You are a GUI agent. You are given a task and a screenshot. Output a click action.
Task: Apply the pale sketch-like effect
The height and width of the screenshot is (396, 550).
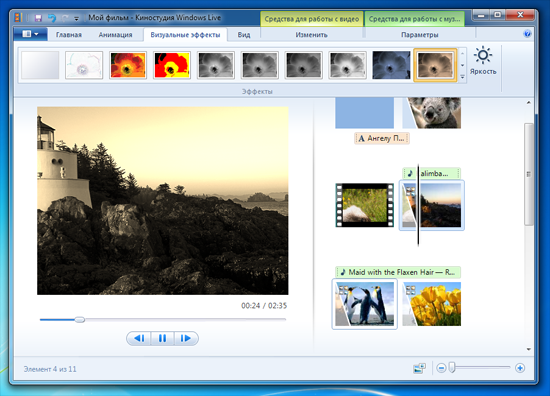click(x=84, y=65)
